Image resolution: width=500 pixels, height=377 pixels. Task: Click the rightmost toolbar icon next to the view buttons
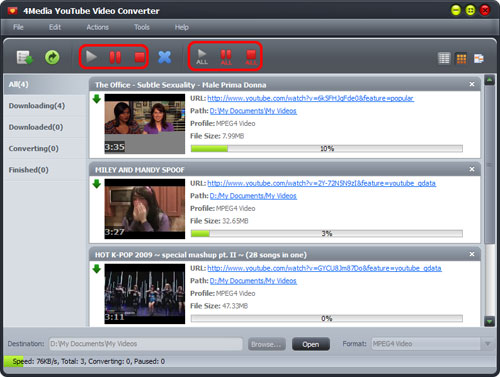479,59
